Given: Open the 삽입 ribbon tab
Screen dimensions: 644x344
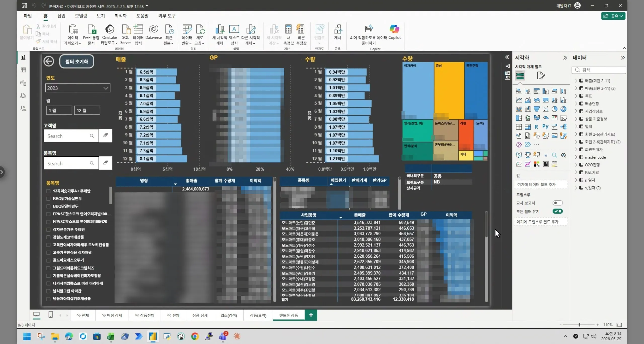Looking at the screenshot, I should tap(61, 16).
